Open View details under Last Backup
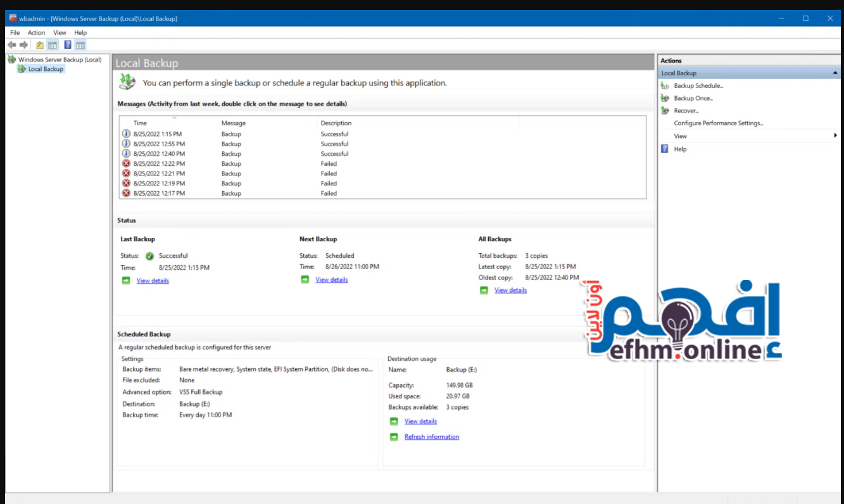This screenshot has width=844, height=504. tap(153, 280)
